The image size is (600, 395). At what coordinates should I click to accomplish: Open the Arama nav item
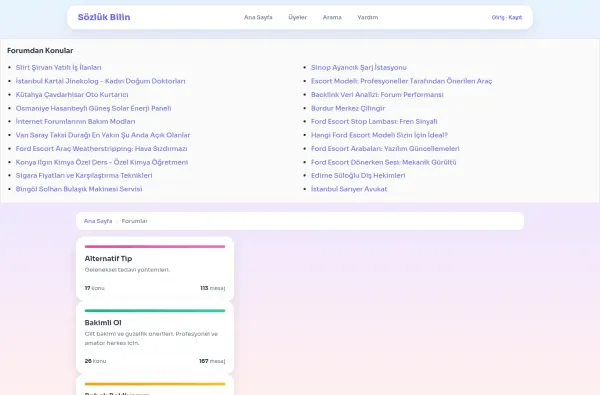coord(332,17)
